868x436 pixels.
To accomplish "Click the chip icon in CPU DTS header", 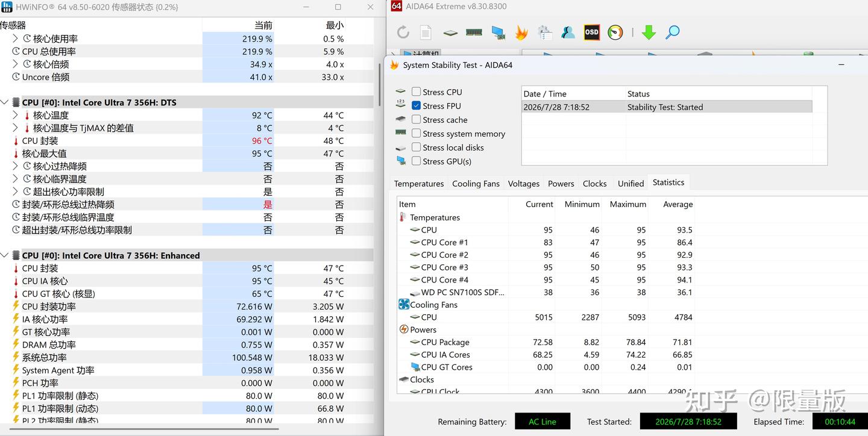I will pos(16,102).
